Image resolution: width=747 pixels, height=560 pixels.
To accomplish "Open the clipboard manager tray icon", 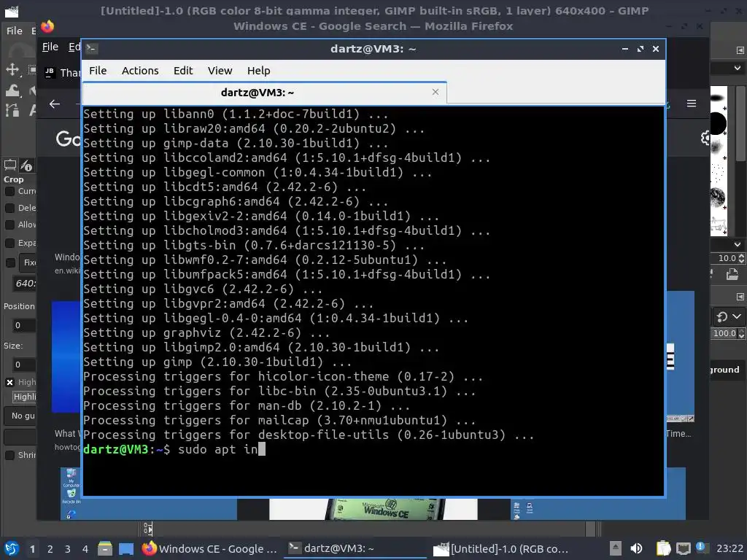I will 663,548.
